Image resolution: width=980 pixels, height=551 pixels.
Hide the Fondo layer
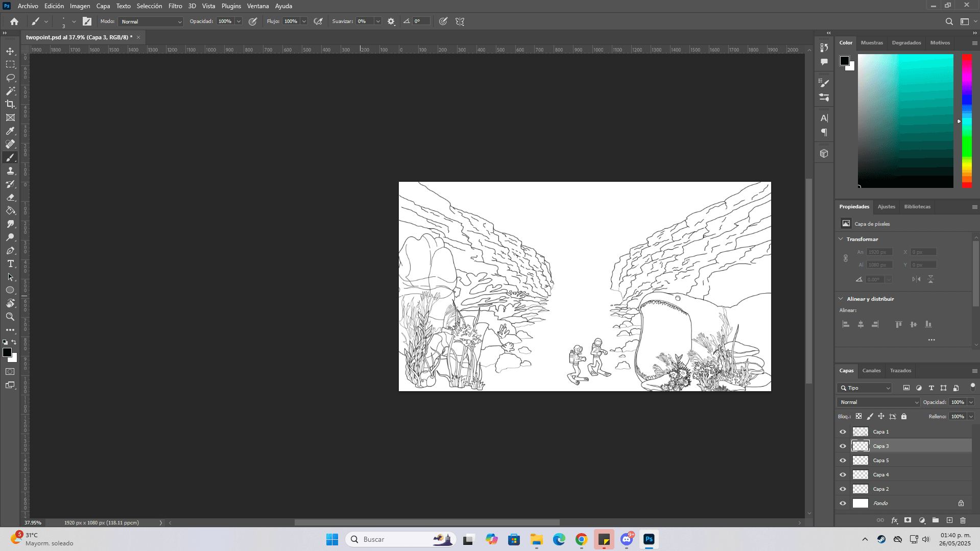pyautogui.click(x=843, y=503)
